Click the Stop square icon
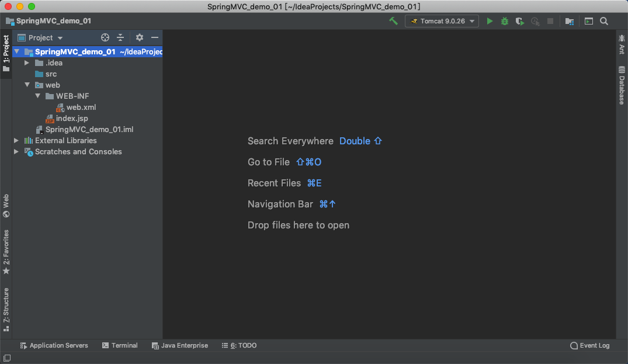The image size is (628, 364). click(x=550, y=21)
